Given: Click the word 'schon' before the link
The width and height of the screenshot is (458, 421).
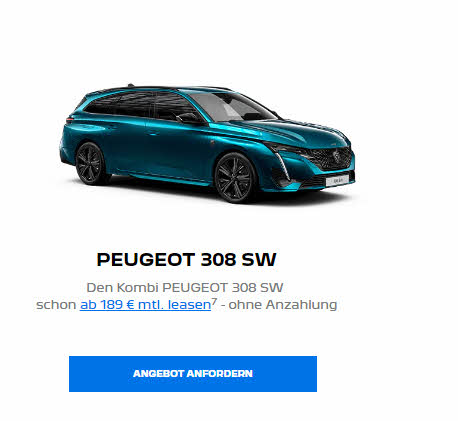Looking at the screenshot, I should (x=56, y=305).
